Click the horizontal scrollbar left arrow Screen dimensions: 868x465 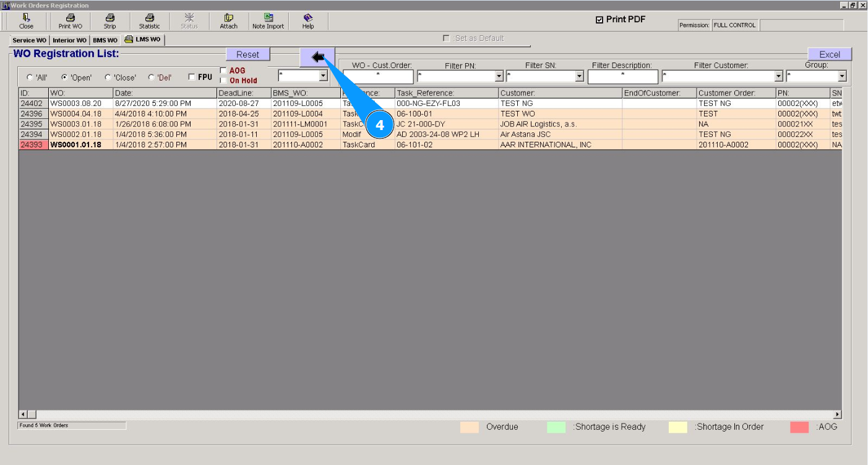24,414
